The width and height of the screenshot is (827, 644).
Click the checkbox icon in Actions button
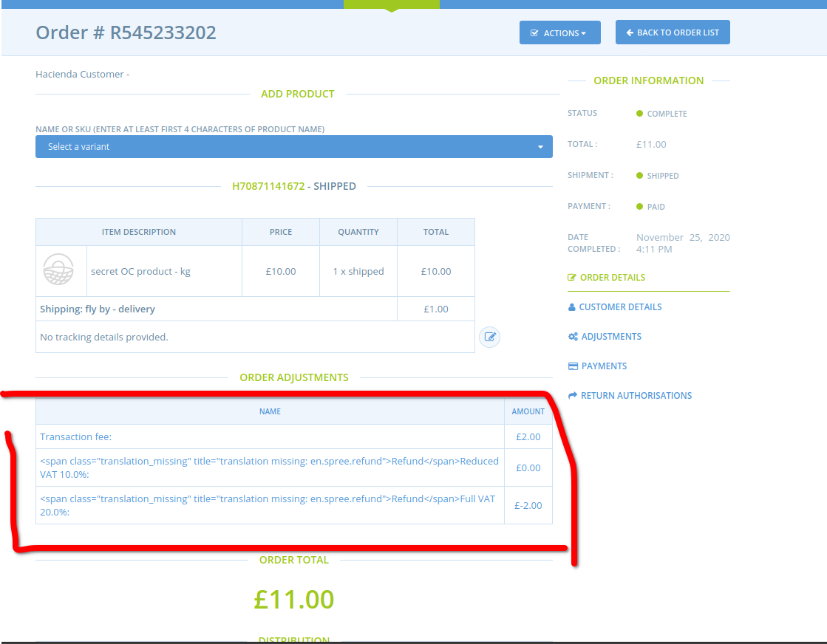pyautogui.click(x=534, y=33)
